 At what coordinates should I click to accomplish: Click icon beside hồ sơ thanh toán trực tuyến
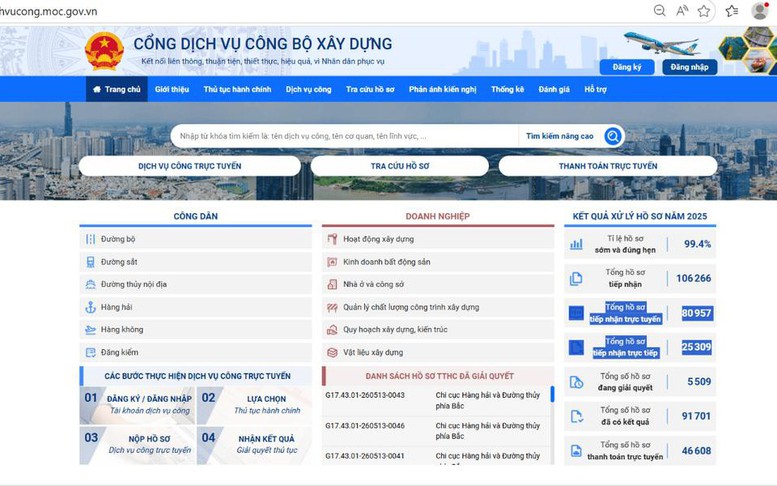(576, 451)
